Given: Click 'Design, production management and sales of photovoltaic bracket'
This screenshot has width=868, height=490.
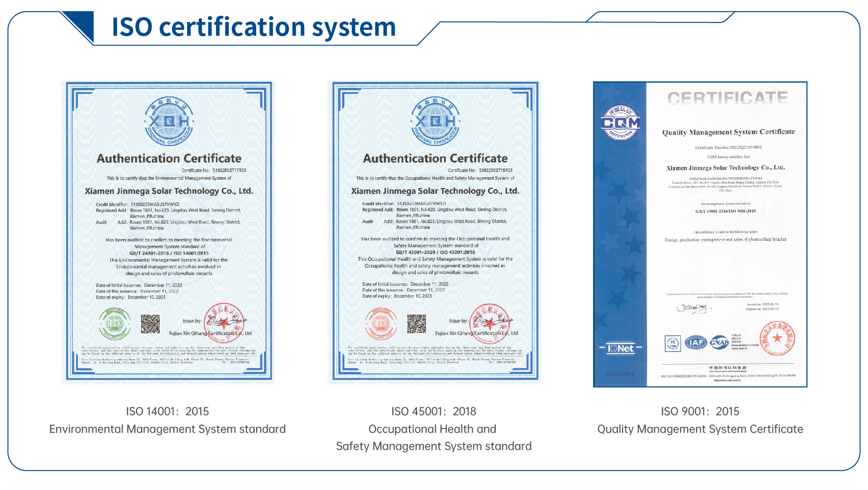Looking at the screenshot, I should click(x=725, y=239).
